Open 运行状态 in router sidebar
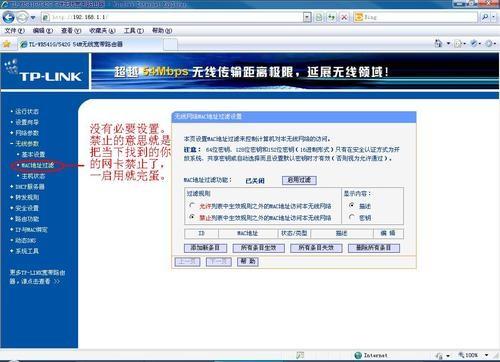Viewport: 500px width, 362px height. click(27, 111)
